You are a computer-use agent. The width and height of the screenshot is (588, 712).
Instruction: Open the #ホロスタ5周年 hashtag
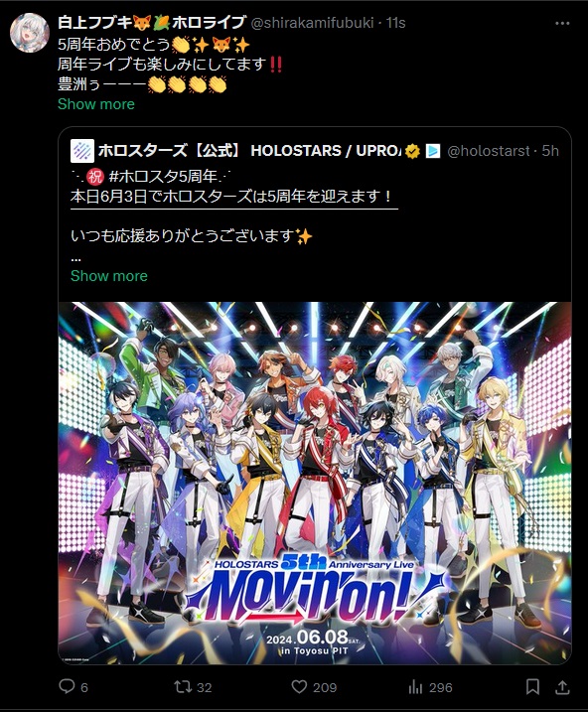(x=163, y=176)
